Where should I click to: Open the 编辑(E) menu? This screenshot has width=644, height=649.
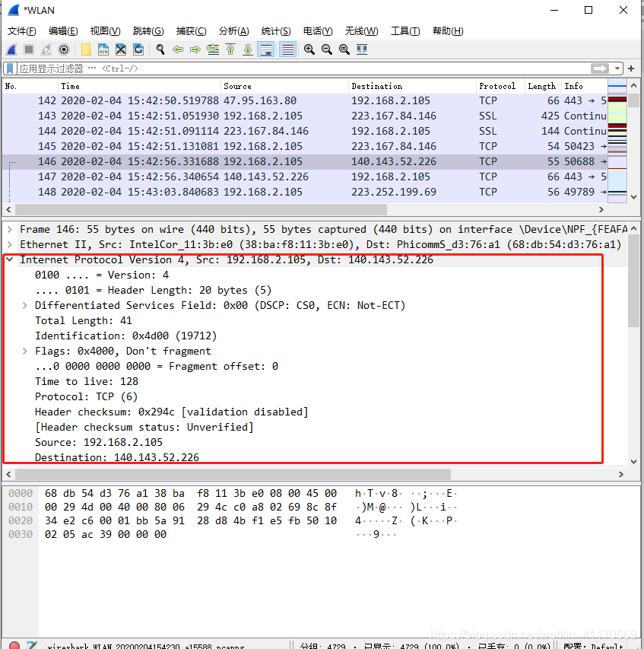63,31
